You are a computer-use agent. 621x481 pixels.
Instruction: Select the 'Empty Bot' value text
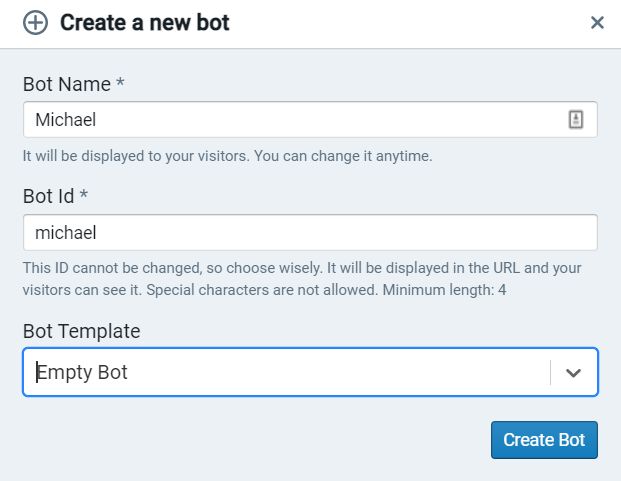pyautogui.click(x=82, y=373)
